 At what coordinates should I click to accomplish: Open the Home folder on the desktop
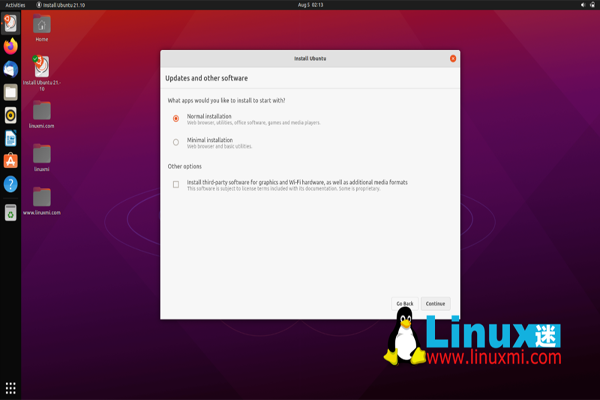[x=42, y=28]
